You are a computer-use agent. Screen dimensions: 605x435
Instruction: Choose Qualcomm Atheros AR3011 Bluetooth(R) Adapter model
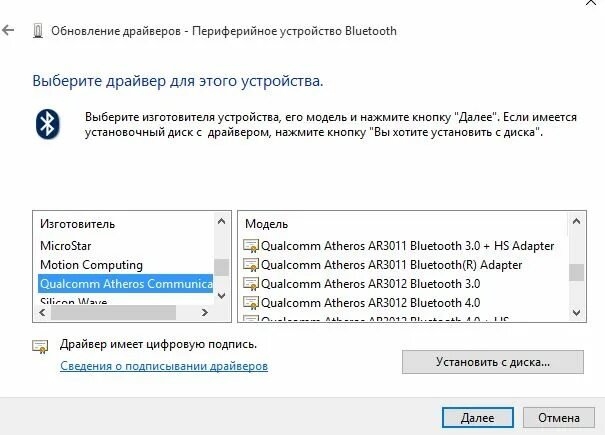pos(392,265)
